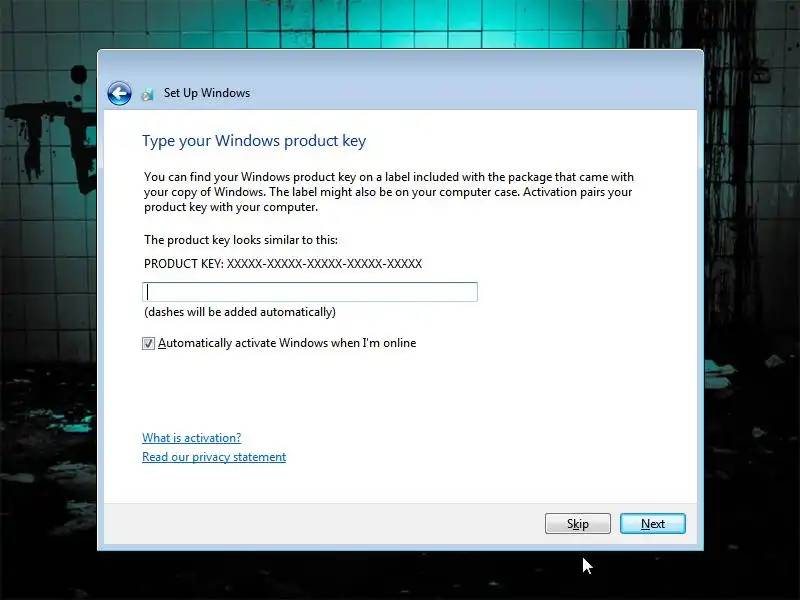The height and width of the screenshot is (600, 800).
Task: Click the dashes will be added automatically note
Action: [x=240, y=312]
